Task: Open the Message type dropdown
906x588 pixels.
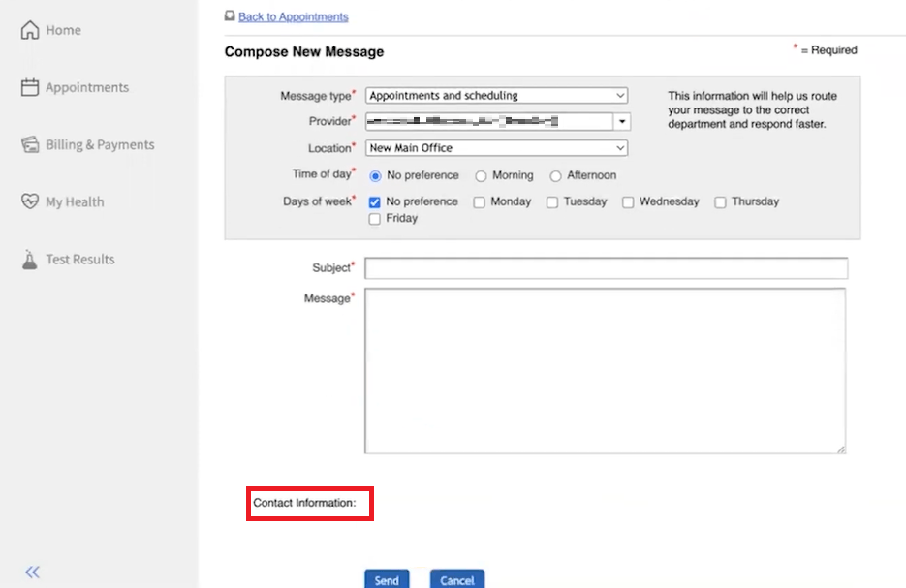Action: coord(496,95)
